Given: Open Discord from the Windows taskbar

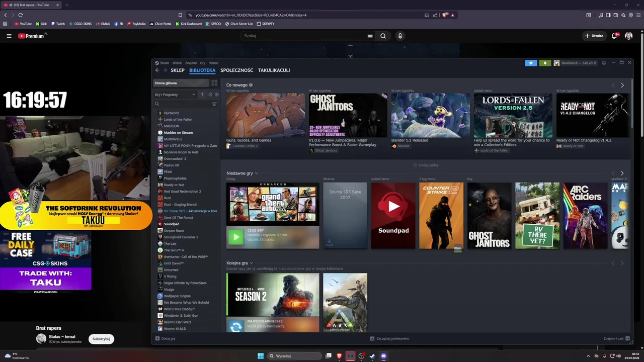Looking at the screenshot, I should coord(384,356).
